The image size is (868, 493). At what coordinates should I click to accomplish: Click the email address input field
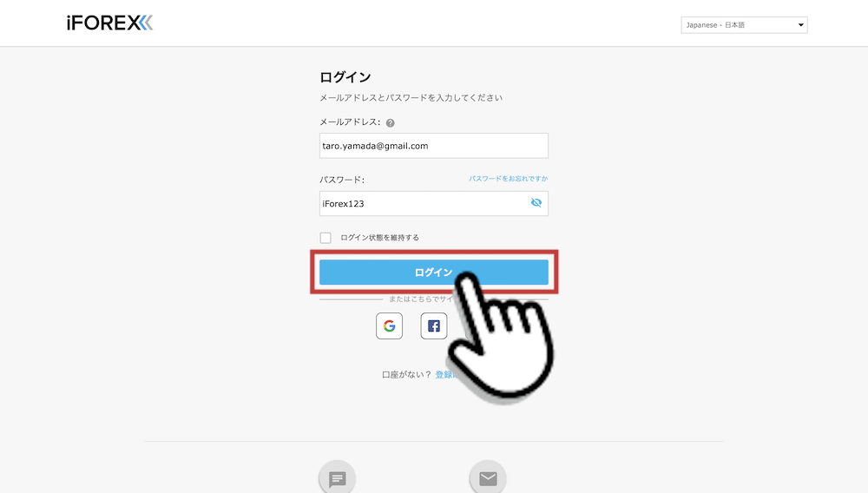(433, 146)
